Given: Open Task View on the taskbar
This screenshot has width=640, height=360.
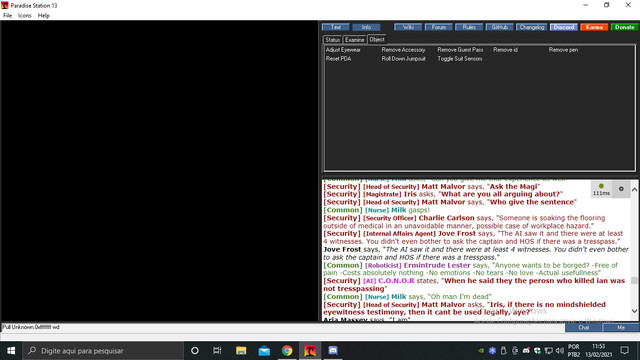Looking at the screenshot, I should 217,351.
